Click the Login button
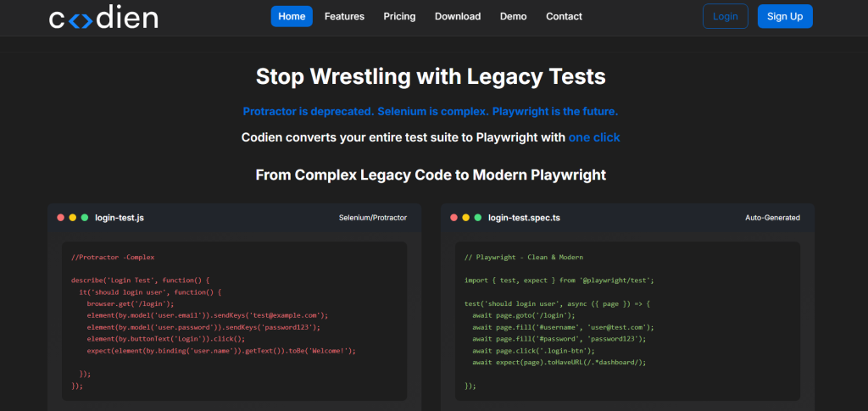The width and height of the screenshot is (868, 411). 726,16
